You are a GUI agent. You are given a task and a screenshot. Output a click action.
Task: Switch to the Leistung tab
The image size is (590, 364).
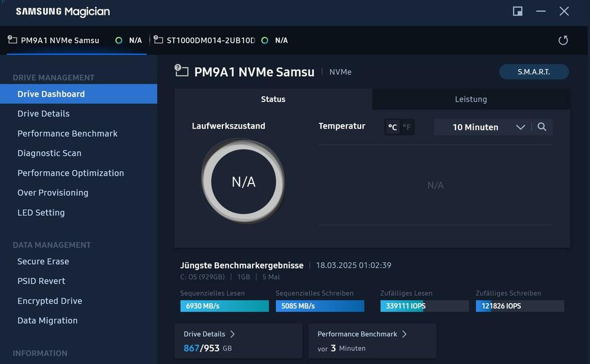point(471,99)
